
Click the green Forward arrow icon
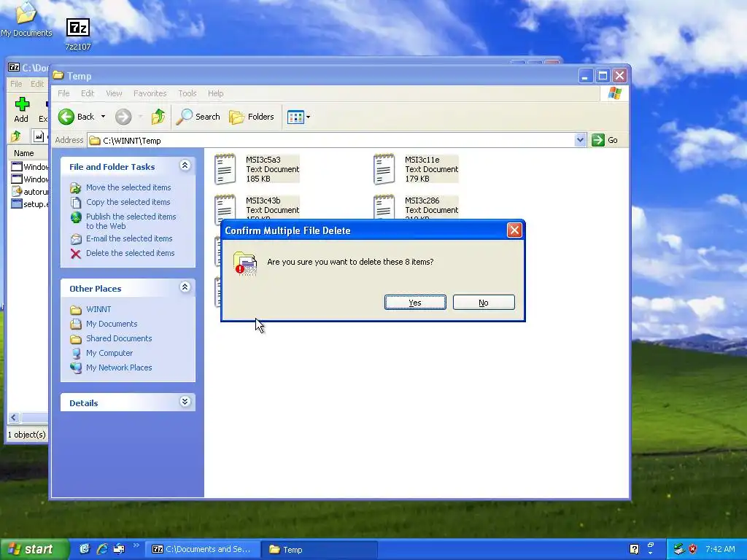pyautogui.click(x=123, y=117)
